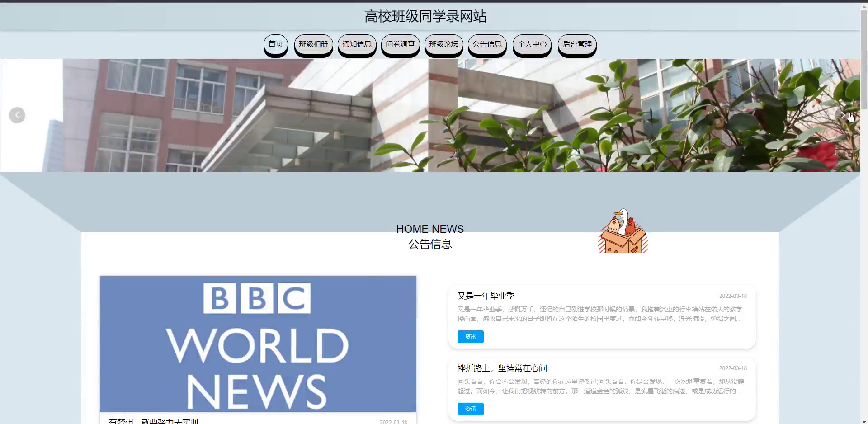The width and height of the screenshot is (868, 424).
Task: Open the BBC World News featured image
Action: (258, 344)
